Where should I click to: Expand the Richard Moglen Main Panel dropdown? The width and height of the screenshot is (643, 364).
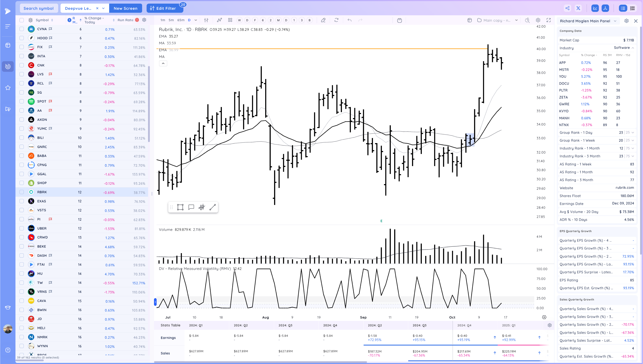[x=615, y=21]
